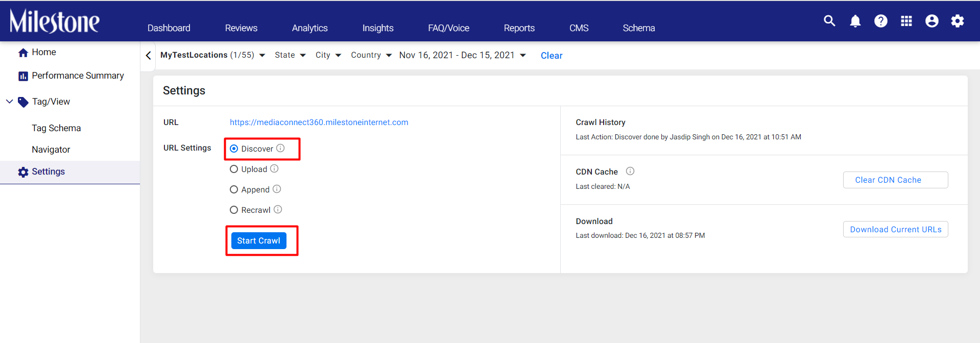The image size is (980, 343).
Task: Open the mediaconnect360 URL link
Action: (319, 122)
